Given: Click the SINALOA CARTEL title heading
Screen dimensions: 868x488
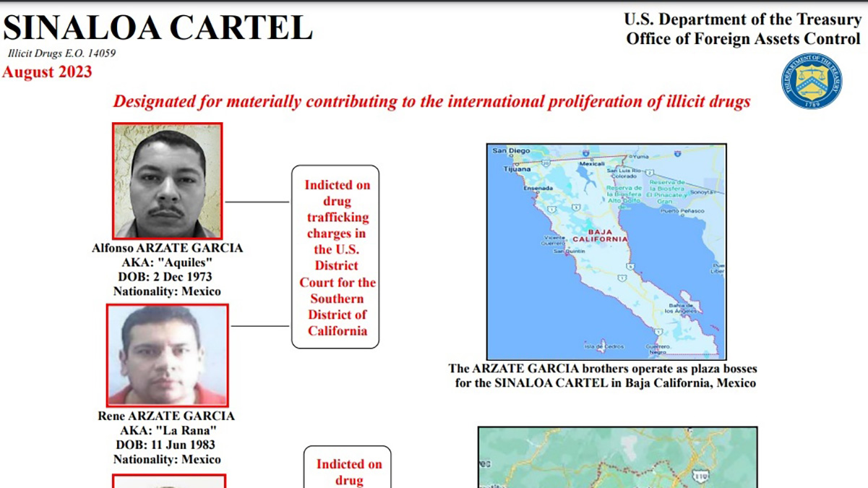Looking at the screenshot, I should point(158,27).
